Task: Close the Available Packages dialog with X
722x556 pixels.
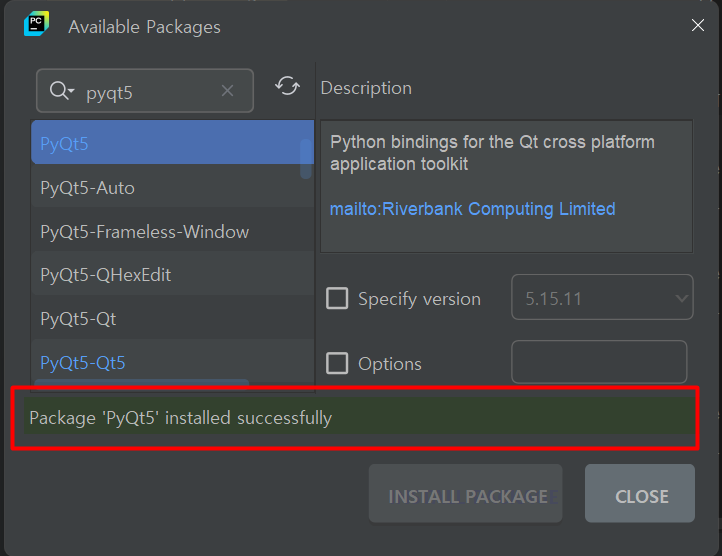Action: pos(698,25)
